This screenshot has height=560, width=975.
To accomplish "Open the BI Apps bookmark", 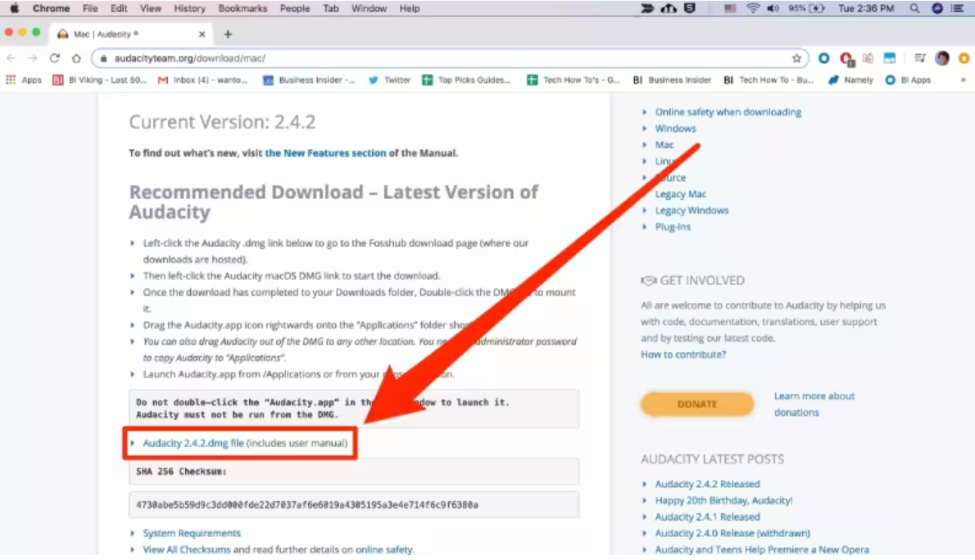I will (909, 79).
